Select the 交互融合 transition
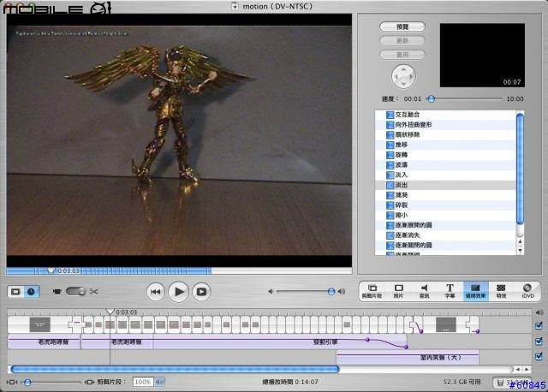Image resolution: width=548 pixels, height=392 pixels. pos(445,115)
